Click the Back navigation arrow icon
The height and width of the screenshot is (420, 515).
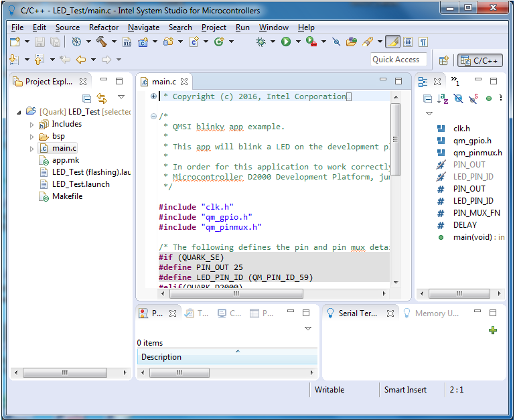tap(81, 60)
